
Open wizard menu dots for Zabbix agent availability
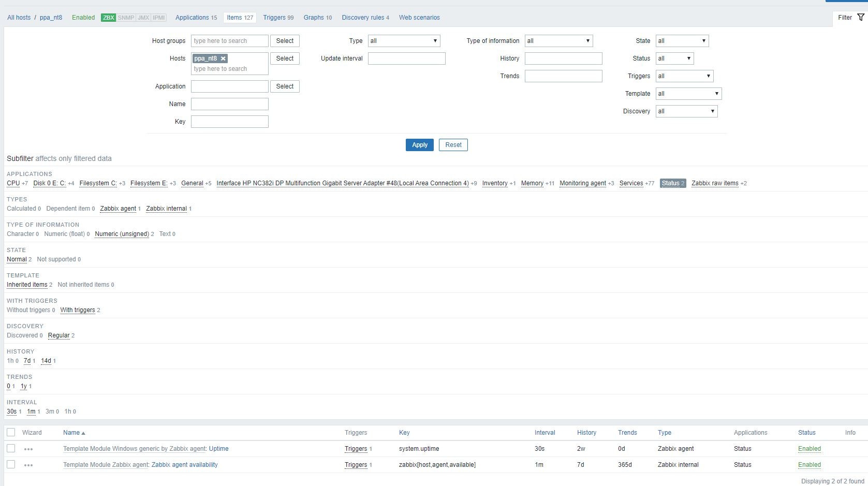(x=28, y=465)
